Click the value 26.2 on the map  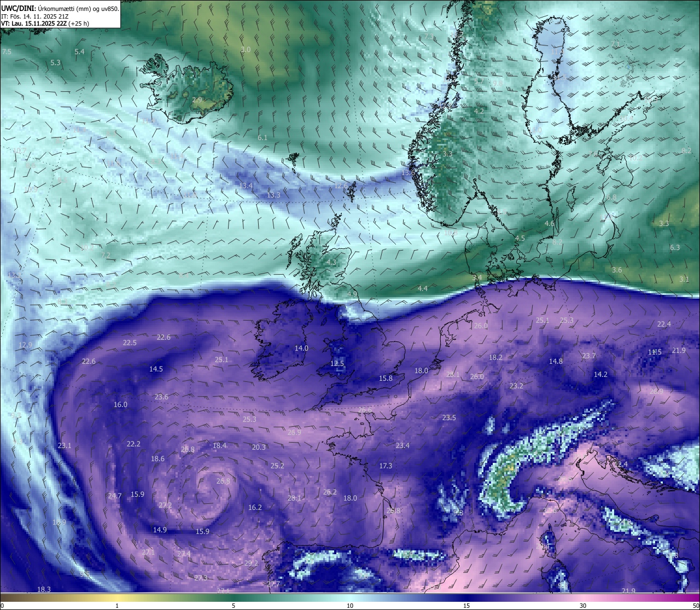(330, 492)
